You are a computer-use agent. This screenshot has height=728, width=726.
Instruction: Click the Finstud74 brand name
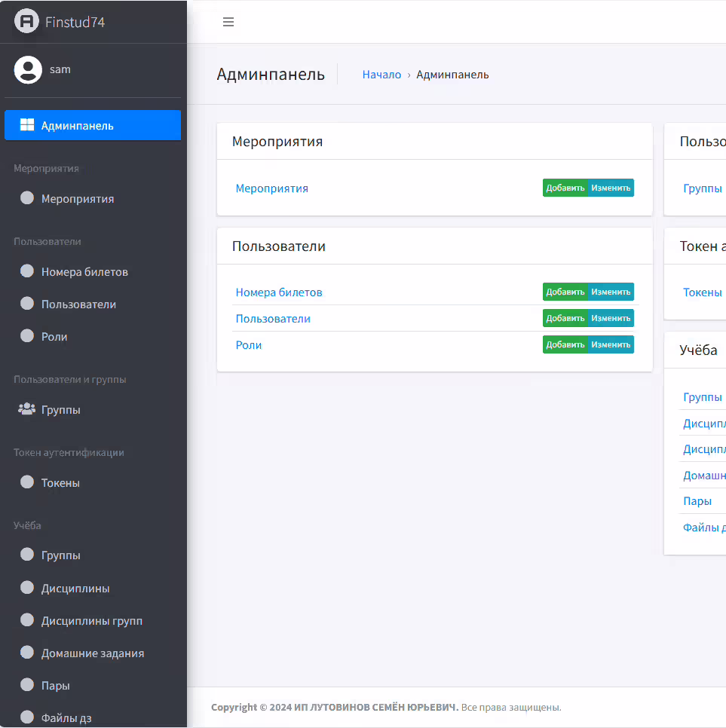tap(75, 22)
